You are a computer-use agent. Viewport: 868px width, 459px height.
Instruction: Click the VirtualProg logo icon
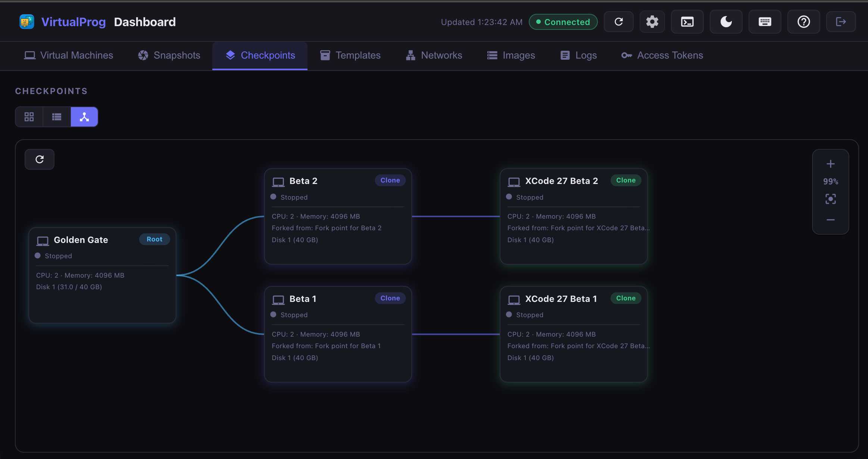click(27, 22)
